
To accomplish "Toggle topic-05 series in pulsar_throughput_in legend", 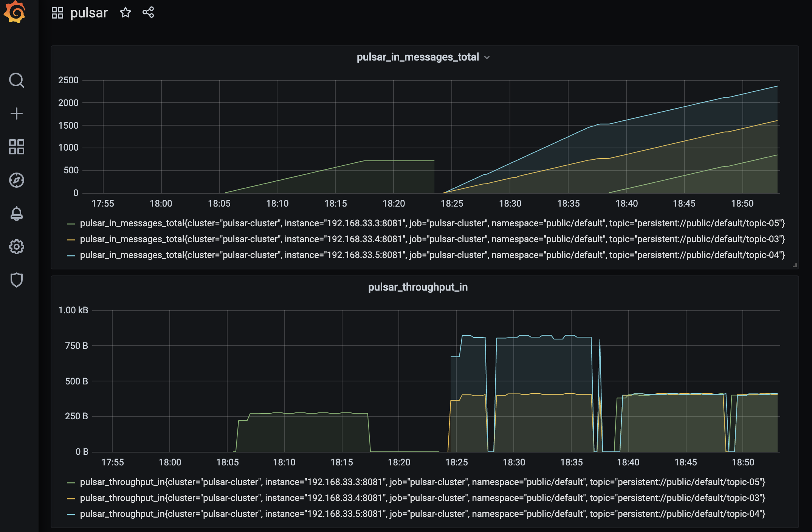I will (423, 482).
